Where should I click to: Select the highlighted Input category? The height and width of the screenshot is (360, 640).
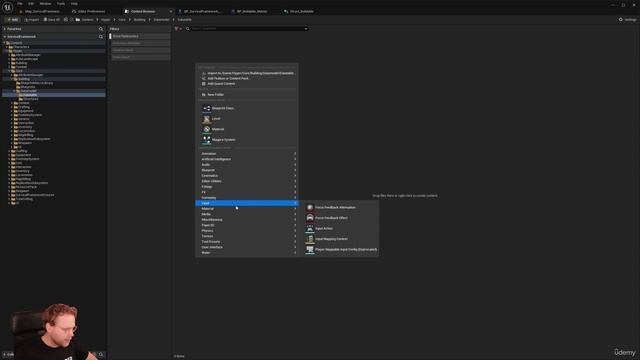tap(247, 203)
